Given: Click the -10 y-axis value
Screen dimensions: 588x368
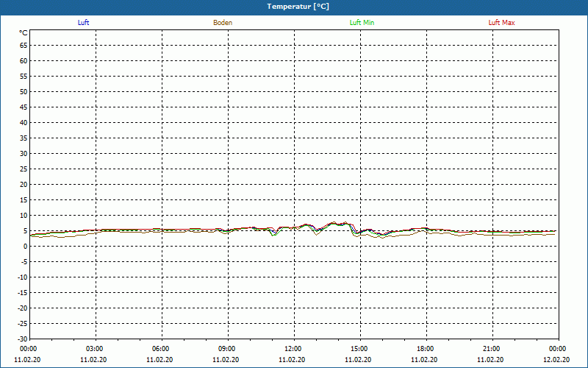Looking at the screenshot, I should [x=23, y=277].
